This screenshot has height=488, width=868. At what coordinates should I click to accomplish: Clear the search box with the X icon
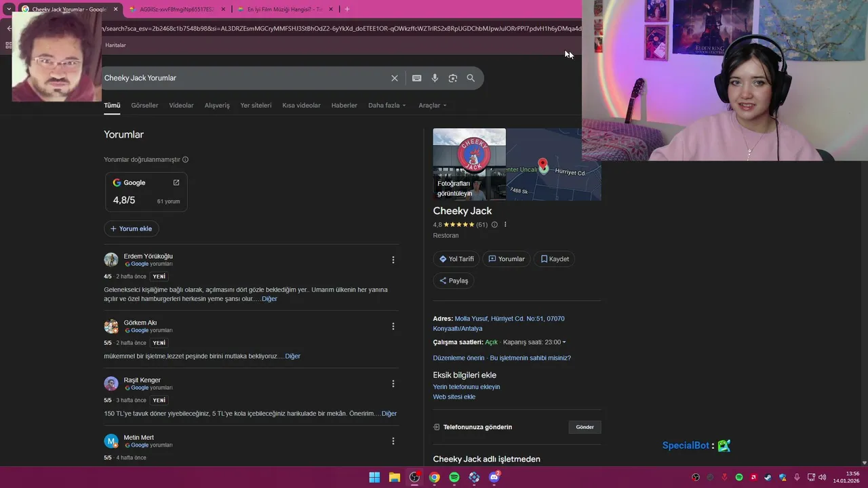point(395,78)
